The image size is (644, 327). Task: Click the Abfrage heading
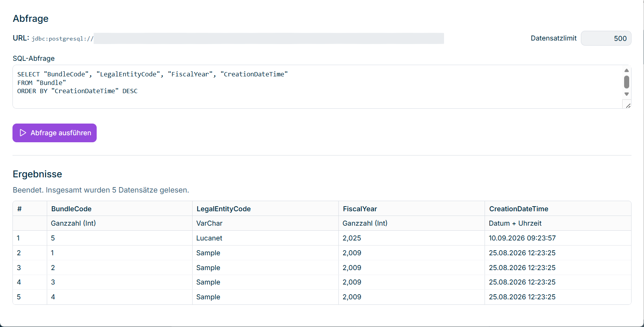pos(31,19)
